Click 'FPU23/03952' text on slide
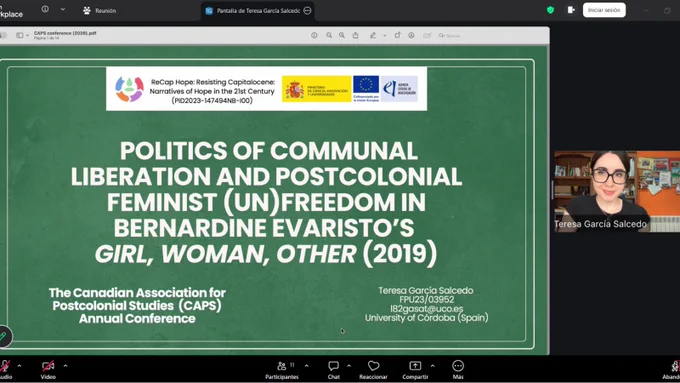Screen dimensions: 680x383 tap(426, 300)
